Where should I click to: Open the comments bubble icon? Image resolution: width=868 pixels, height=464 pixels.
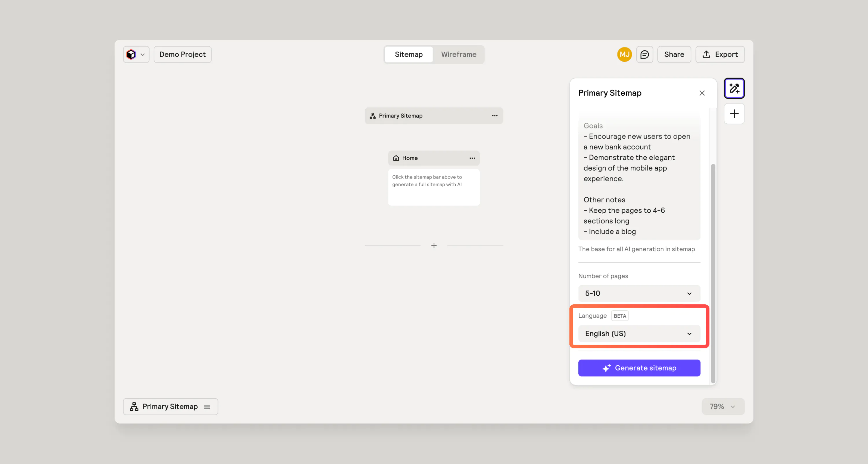(x=645, y=54)
